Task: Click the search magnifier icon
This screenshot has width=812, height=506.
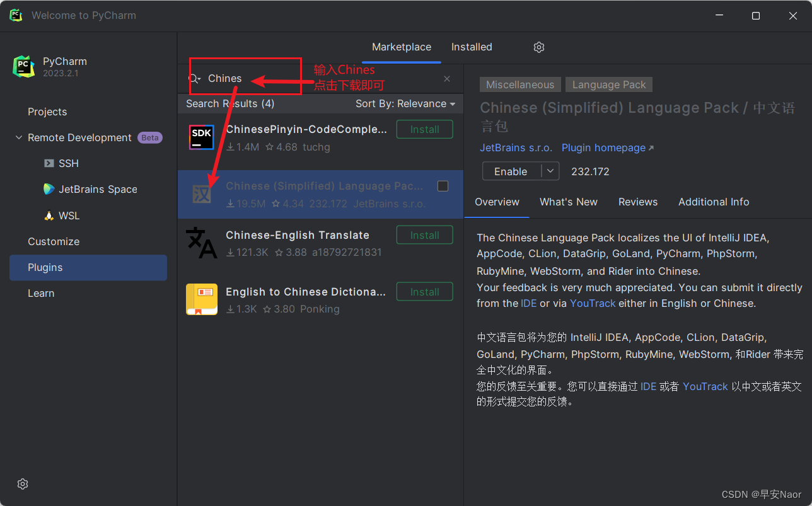Action: click(194, 79)
